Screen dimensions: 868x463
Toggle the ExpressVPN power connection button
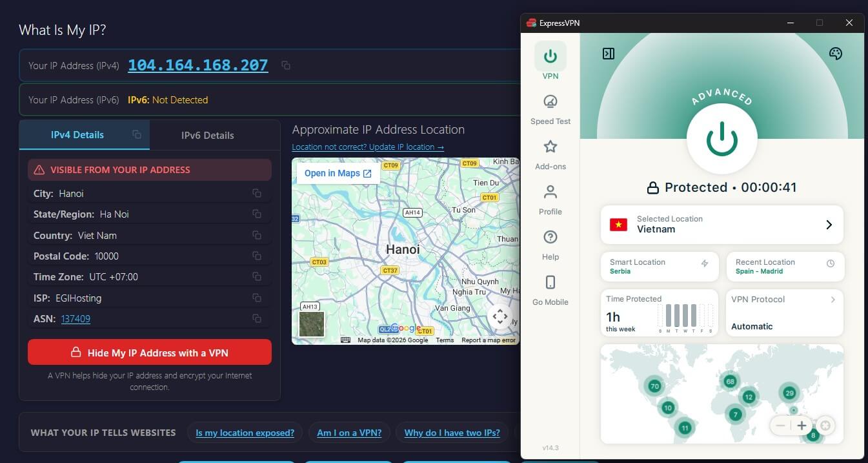coord(722,139)
